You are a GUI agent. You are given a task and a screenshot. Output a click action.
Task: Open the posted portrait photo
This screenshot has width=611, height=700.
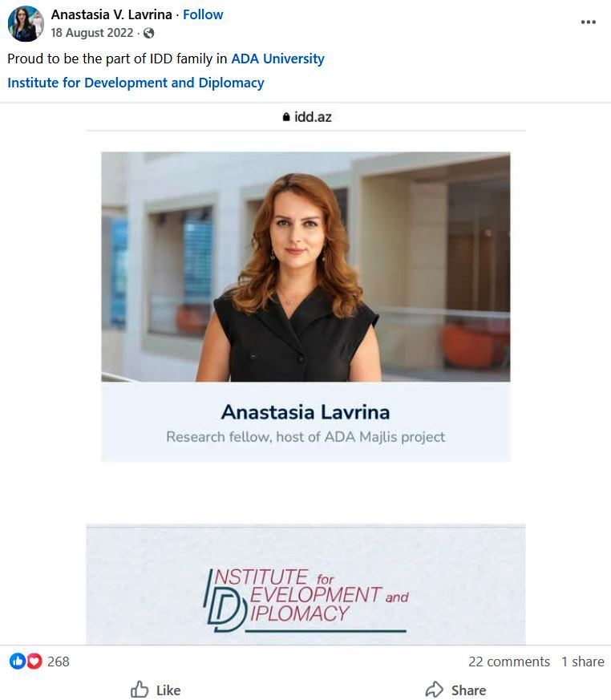[305, 267]
